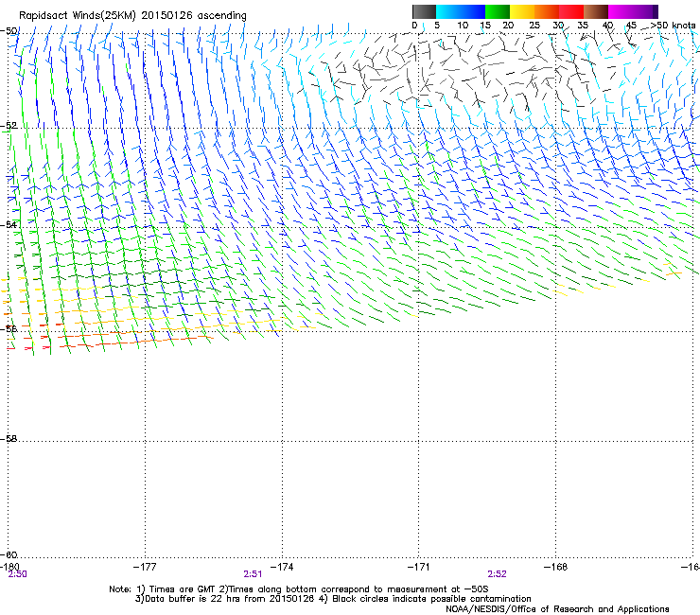Click the Rapidscat Winds title text

132,15
